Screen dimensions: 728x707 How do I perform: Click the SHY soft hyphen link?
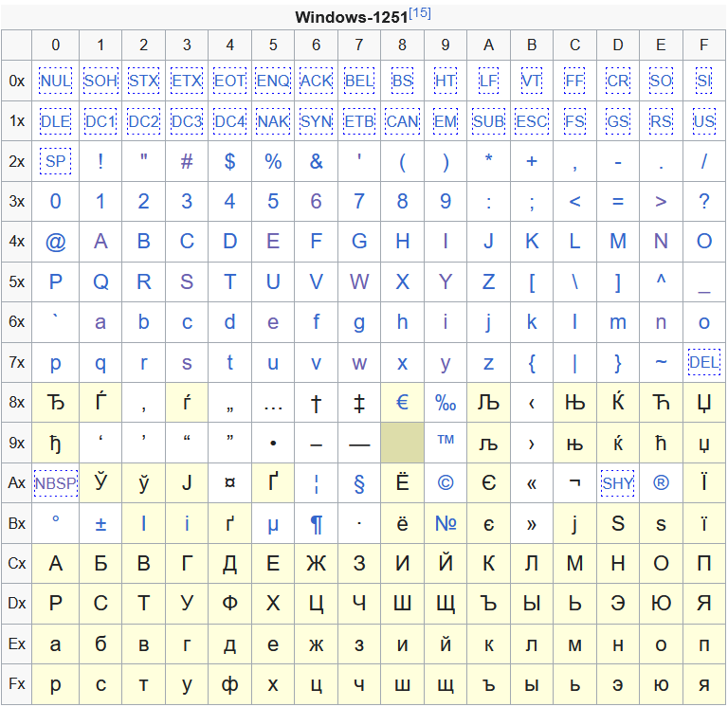pos(617,483)
